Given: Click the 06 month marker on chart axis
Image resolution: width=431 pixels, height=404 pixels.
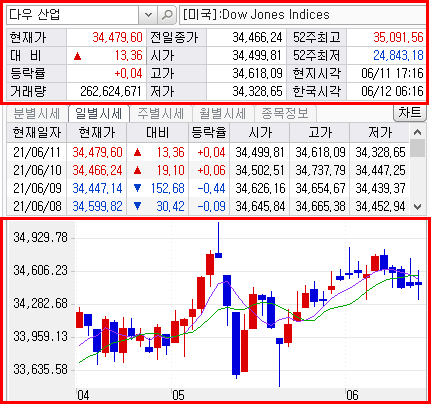Looking at the screenshot, I should click(352, 395).
